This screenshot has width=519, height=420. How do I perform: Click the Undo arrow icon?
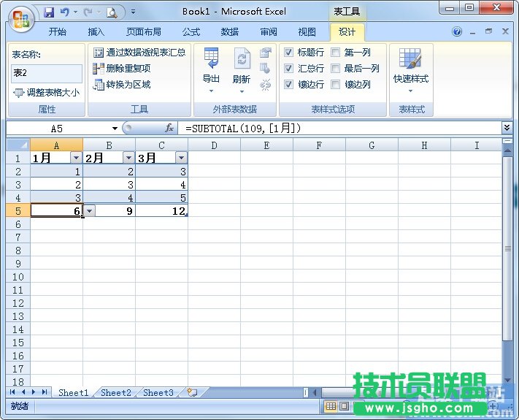pyautogui.click(x=65, y=12)
